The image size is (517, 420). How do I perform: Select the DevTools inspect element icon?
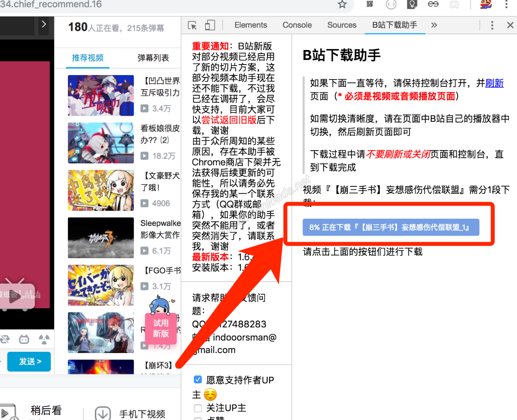(192, 25)
